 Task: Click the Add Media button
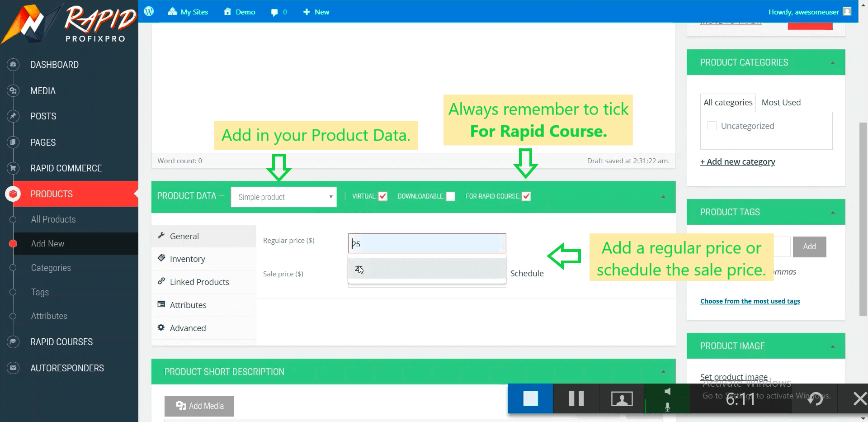click(199, 406)
